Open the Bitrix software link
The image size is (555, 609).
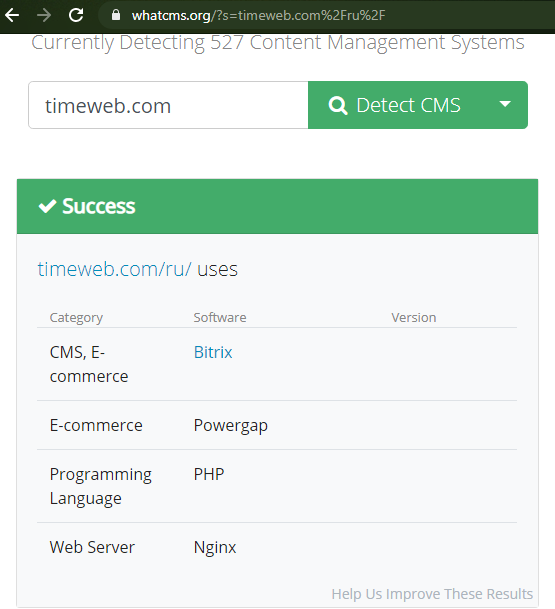[x=213, y=352]
